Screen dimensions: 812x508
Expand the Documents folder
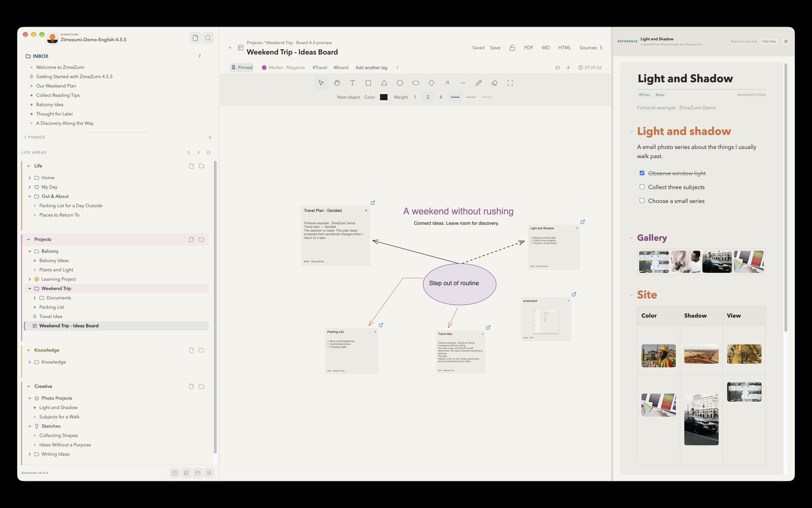click(35, 298)
